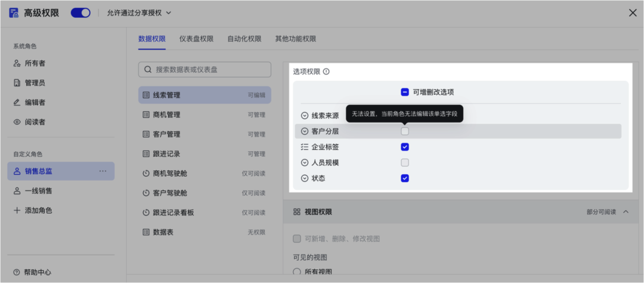Screen dimensions: 644x283
Task: Select the 一线销售 custom role
Action: coord(61,191)
